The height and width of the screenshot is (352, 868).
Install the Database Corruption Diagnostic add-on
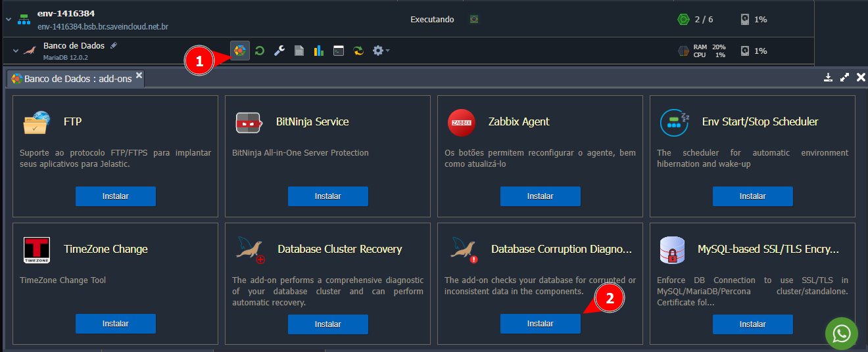point(540,324)
